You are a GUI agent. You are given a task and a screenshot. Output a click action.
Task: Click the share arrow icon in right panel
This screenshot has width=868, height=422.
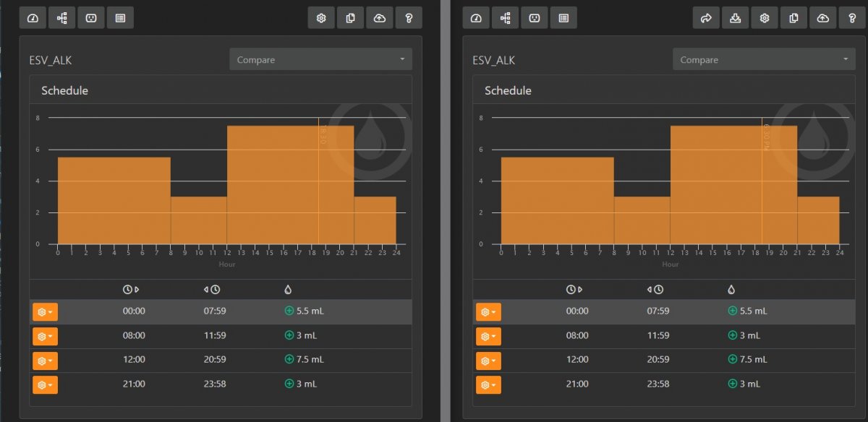(x=706, y=18)
